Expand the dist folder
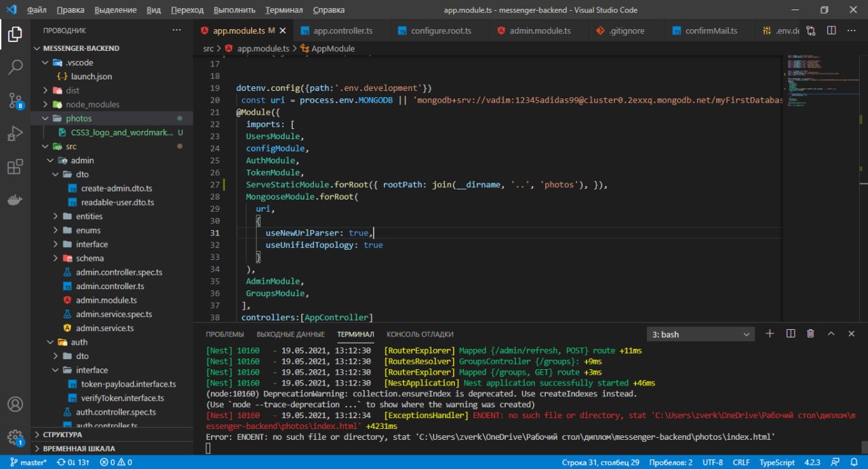The width and height of the screenshot is (868, 469). [x=72, y=90]
